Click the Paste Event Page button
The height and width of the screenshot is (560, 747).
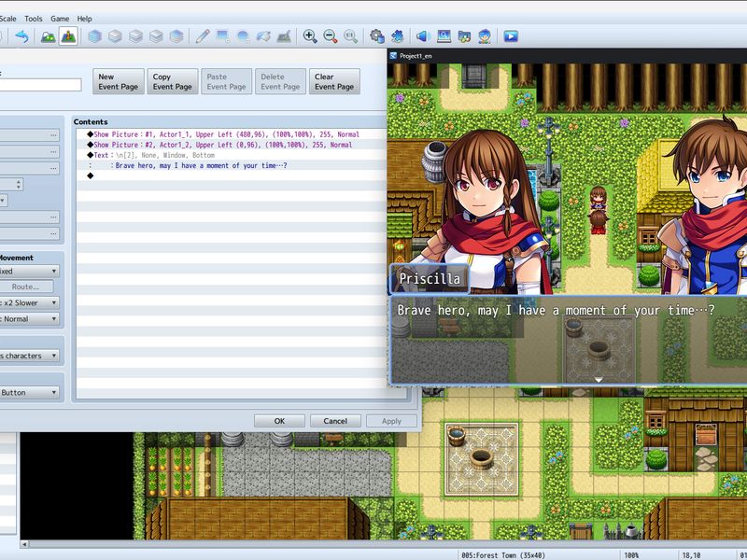point(226,81)
